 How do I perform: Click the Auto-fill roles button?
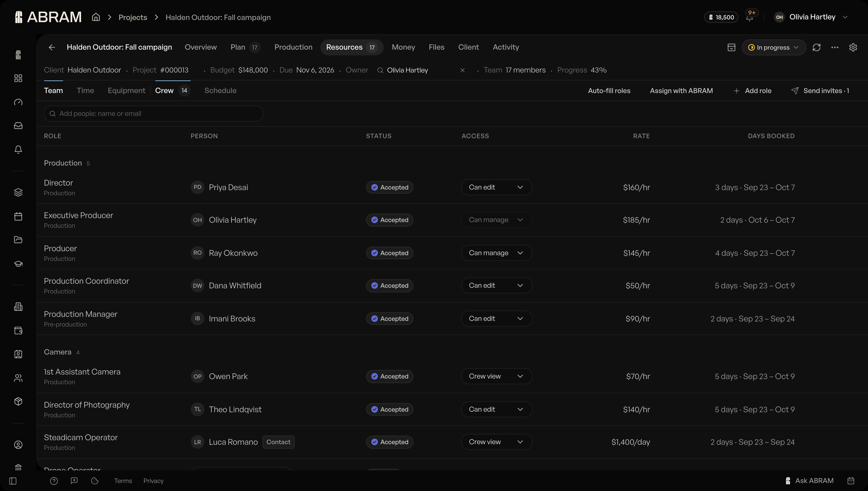click(609, 91)
